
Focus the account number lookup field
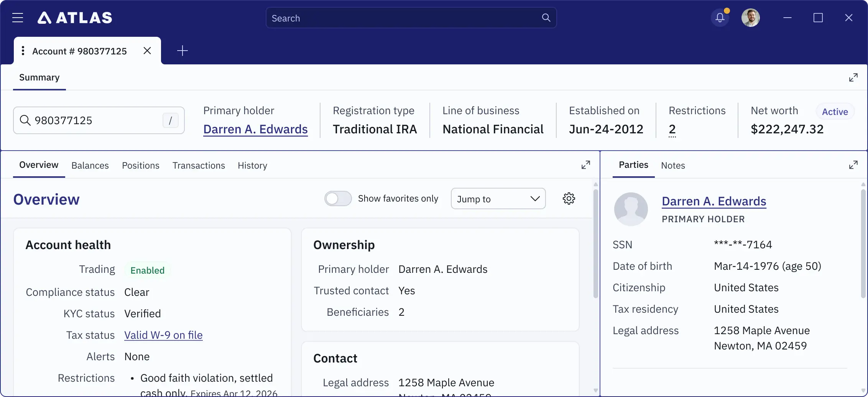pos(99,120)
